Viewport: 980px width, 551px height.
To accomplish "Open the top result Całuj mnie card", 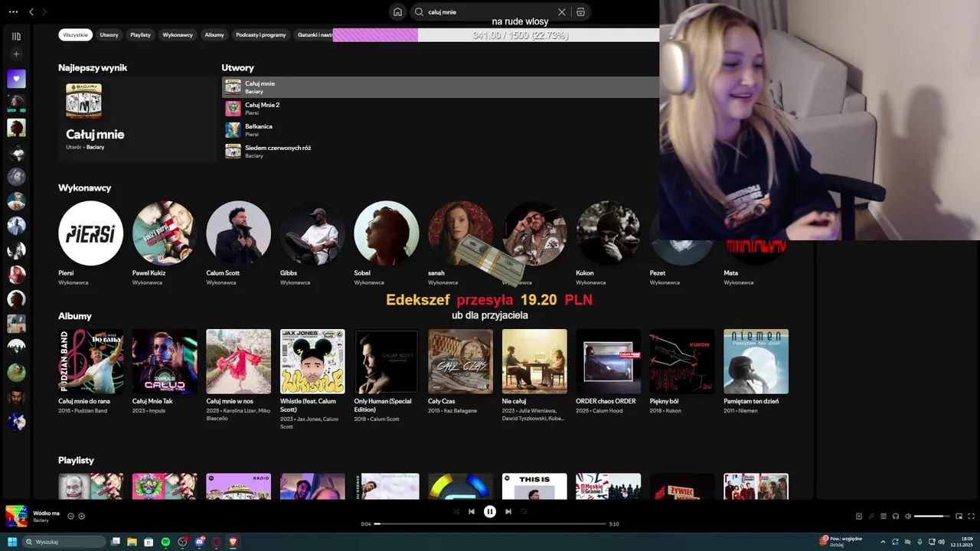I will (x=138, y=119).
